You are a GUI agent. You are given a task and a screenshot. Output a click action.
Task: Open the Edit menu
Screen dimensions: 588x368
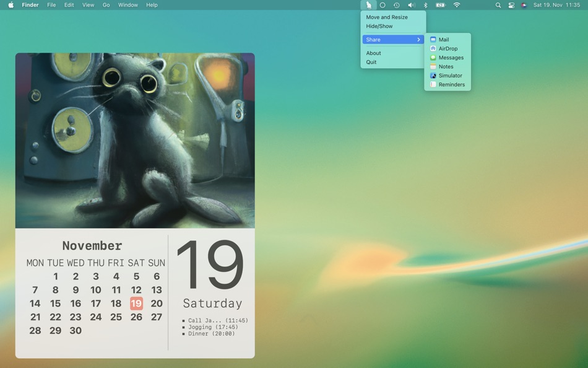pyautogui.click(x=69, y=5)
